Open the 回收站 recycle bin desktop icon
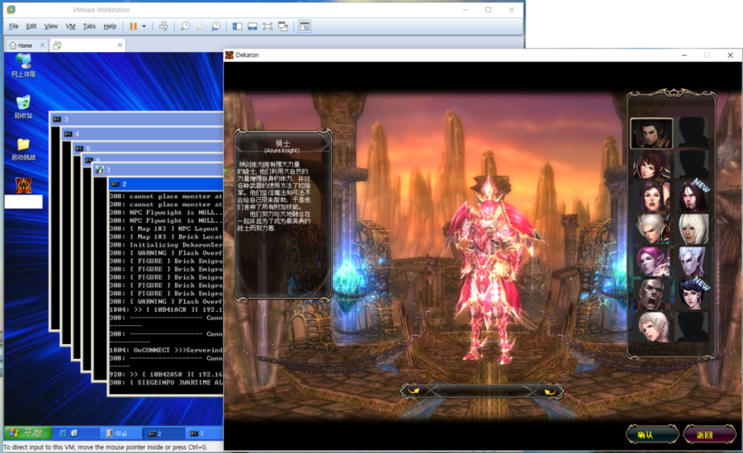The width and height of the screenshot is (743, 453). [x=23, y=108]
